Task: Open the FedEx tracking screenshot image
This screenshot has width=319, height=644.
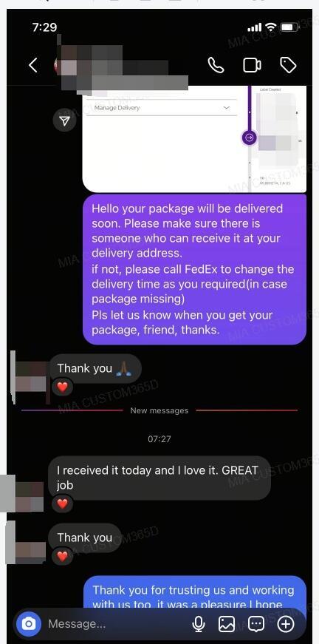Action: click(194, 139)
